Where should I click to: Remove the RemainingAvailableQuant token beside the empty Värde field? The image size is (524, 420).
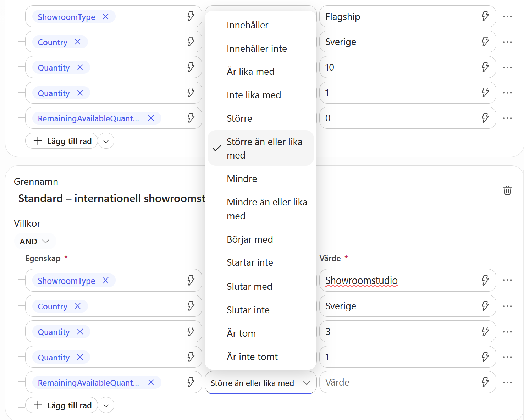click(x=151, y=382)
